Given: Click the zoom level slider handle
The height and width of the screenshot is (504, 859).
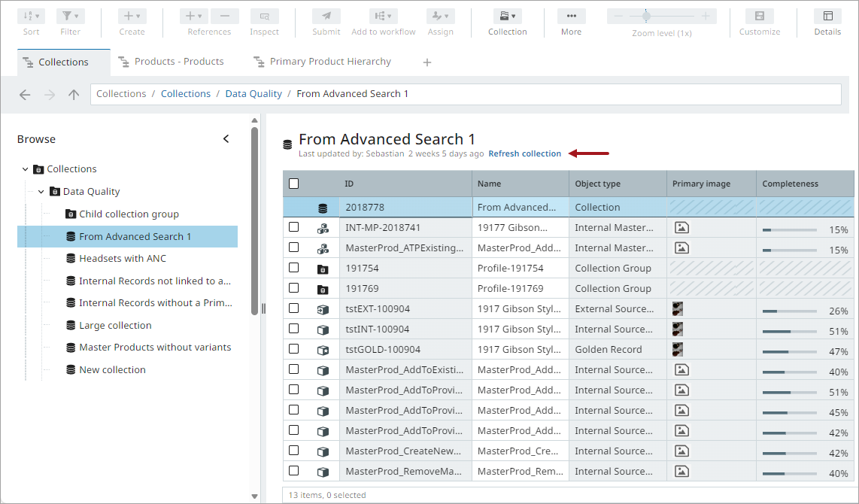Looking at the screenshot, I should pos(646,16).
